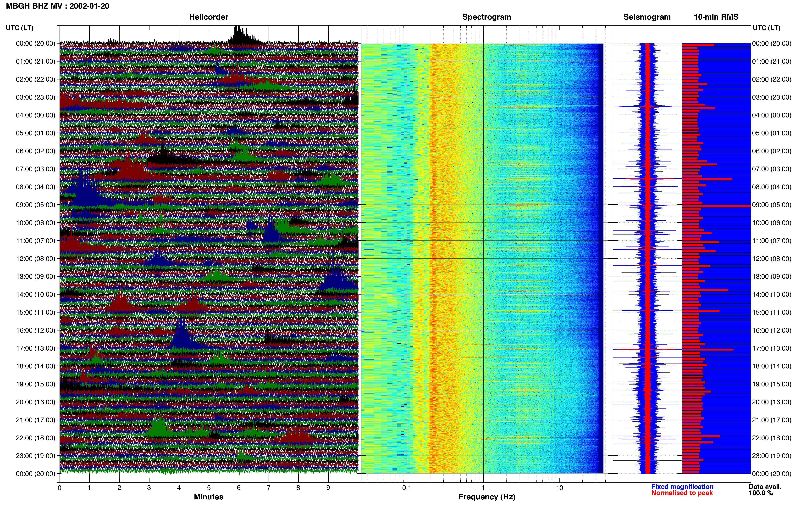Click the blue 'Fixed magnification' legend text
The height and width of the screenshot is (508, 812).
pos(682,486)
